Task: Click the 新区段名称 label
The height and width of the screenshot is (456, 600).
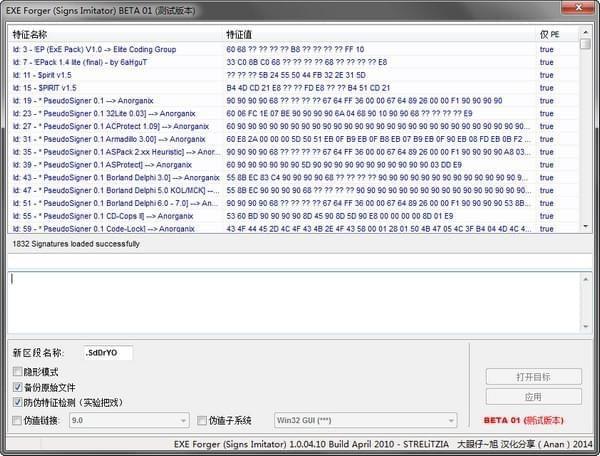Action: pyautogui.click(x=38, y=353)
